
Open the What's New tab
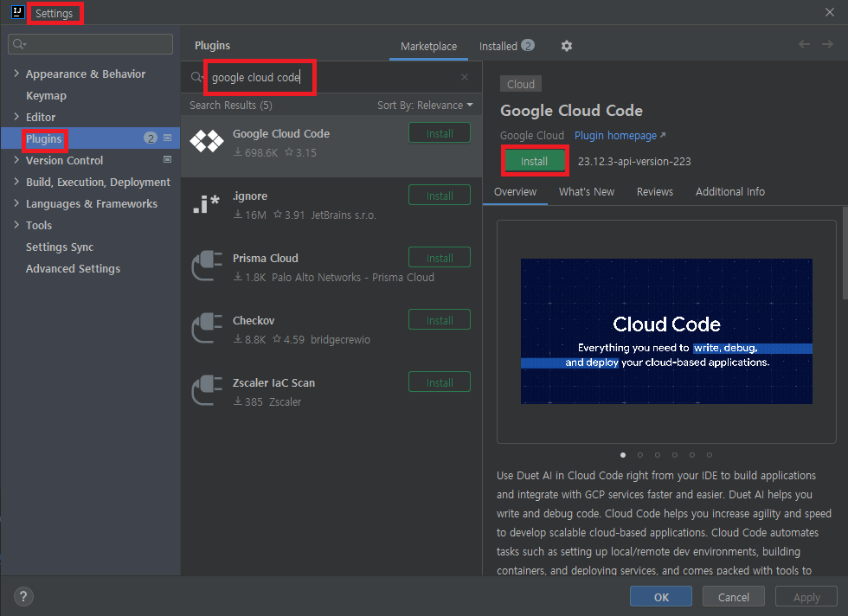tap(587, 191)
